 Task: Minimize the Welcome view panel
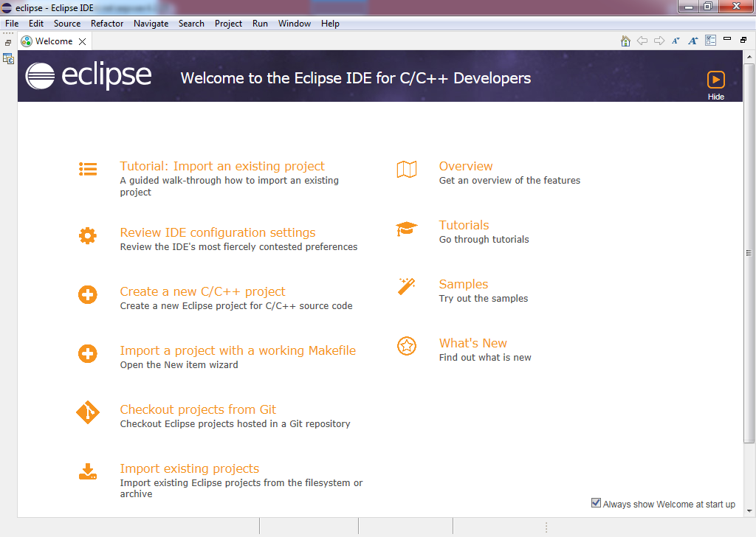tap(727, 40)
